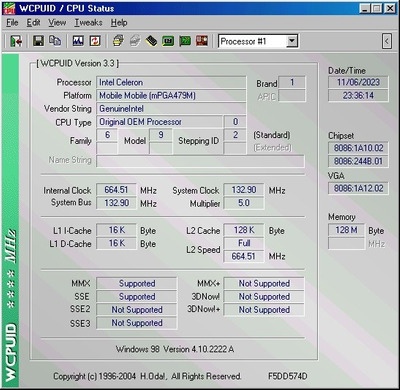400x390 pixels.
Task: Click the yellow stacked pages info icon
Action: 118,41
